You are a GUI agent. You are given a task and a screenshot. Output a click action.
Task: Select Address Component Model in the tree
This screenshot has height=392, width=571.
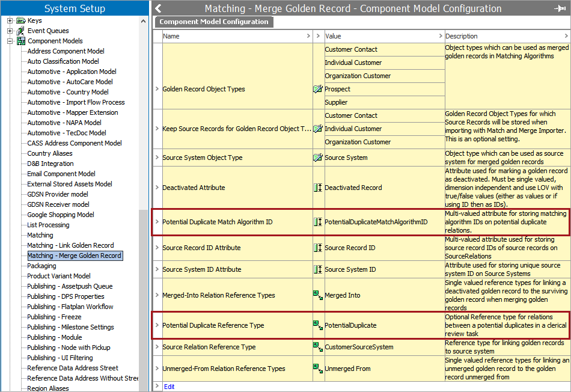tap(66, 51)
